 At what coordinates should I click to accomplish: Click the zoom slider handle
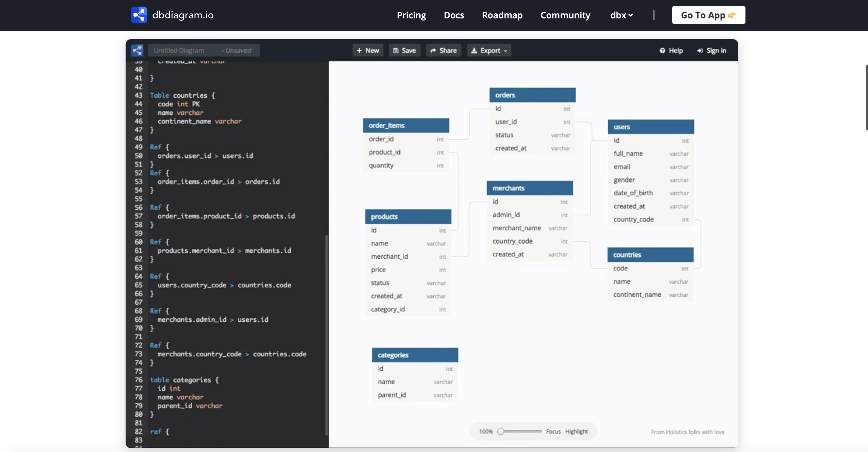pyautogui.click(x=500, y=431)
